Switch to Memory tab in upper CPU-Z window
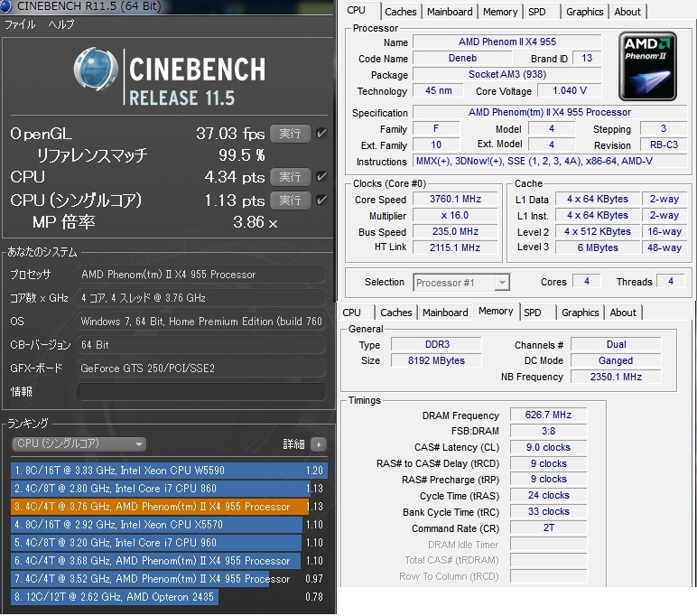 click(x=500, y=12)
